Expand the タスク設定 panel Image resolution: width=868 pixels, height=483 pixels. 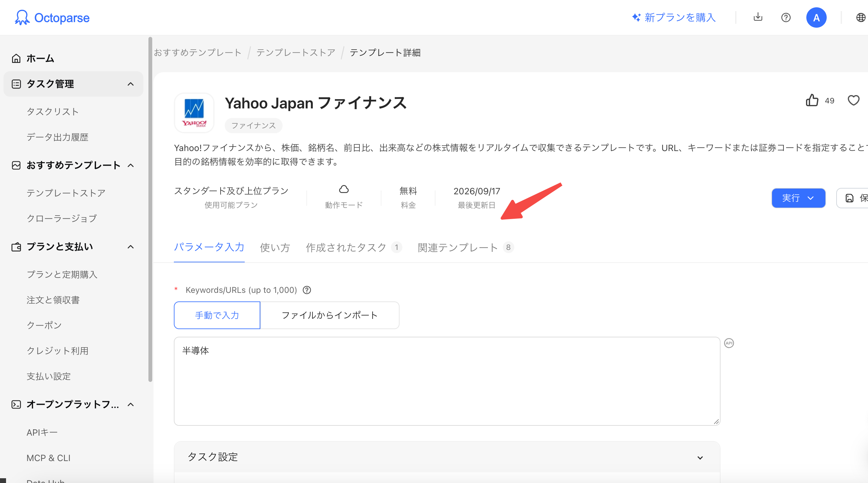(x=447, y=457)
